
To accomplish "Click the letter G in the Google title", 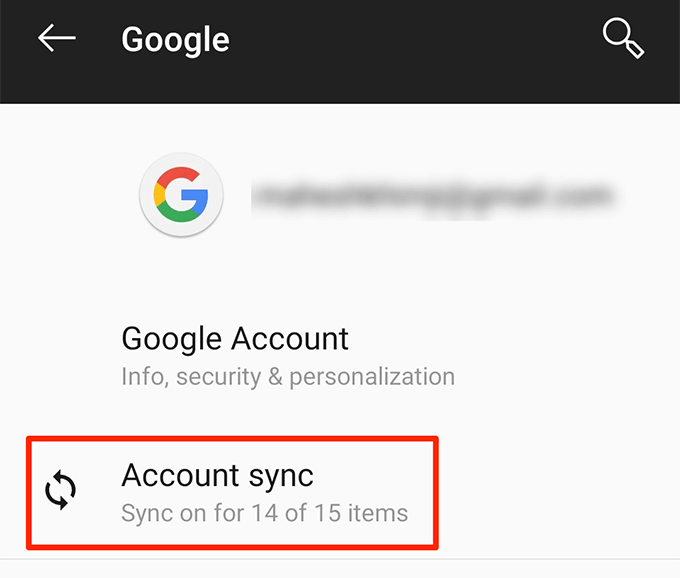I will pos(133,40).
